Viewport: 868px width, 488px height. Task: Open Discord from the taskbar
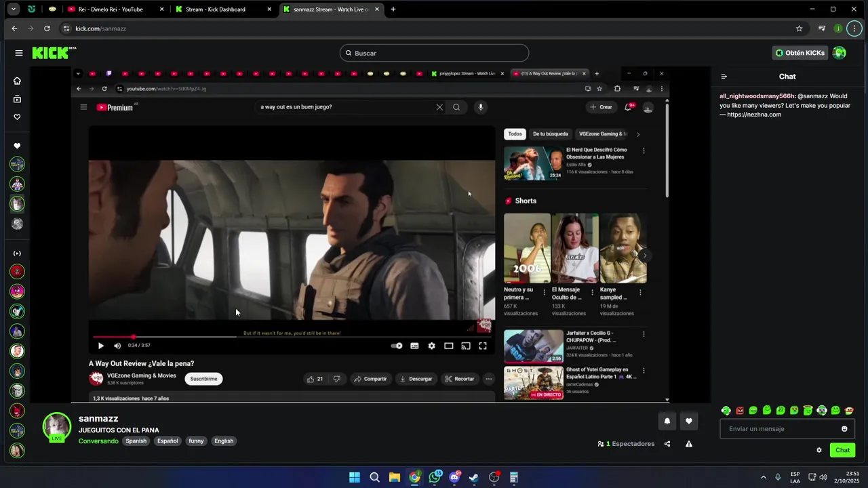click(x=454, y=477)
